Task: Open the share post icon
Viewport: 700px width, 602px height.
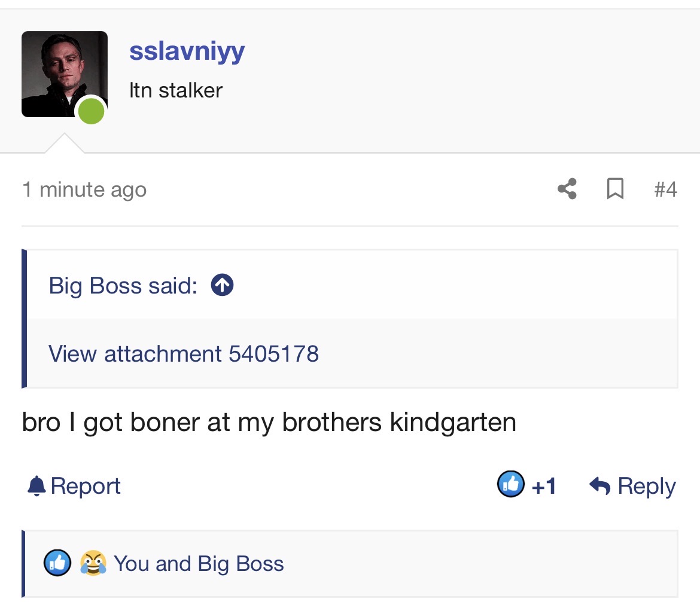Action: tap(567, 189)
